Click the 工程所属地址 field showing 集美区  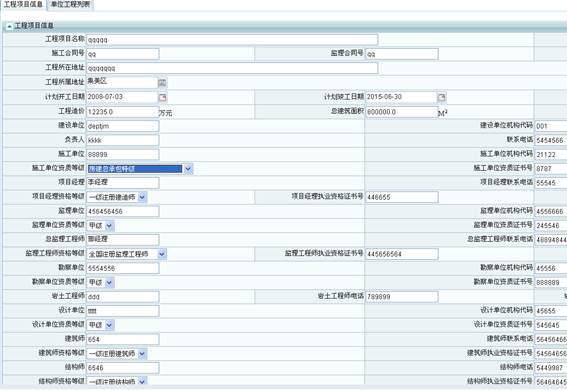pos(122,82)
